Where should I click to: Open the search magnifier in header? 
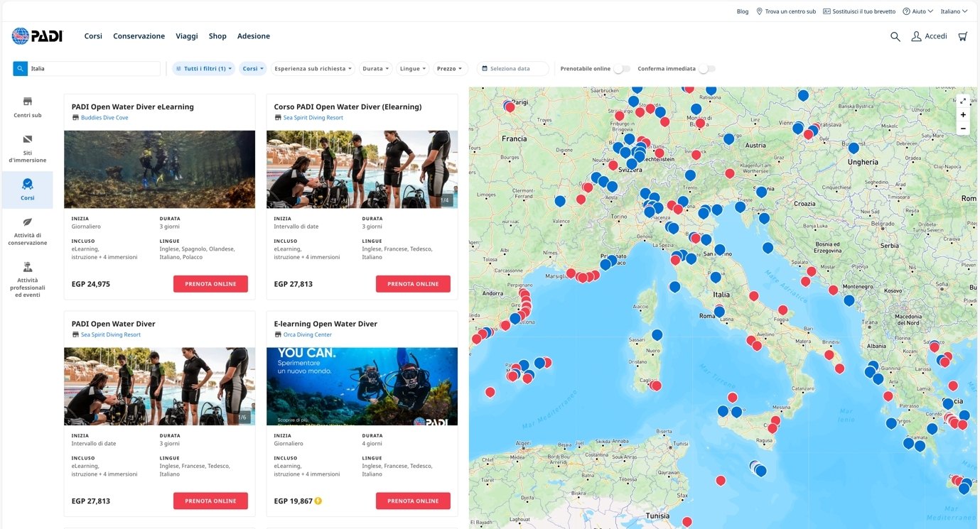895,36
